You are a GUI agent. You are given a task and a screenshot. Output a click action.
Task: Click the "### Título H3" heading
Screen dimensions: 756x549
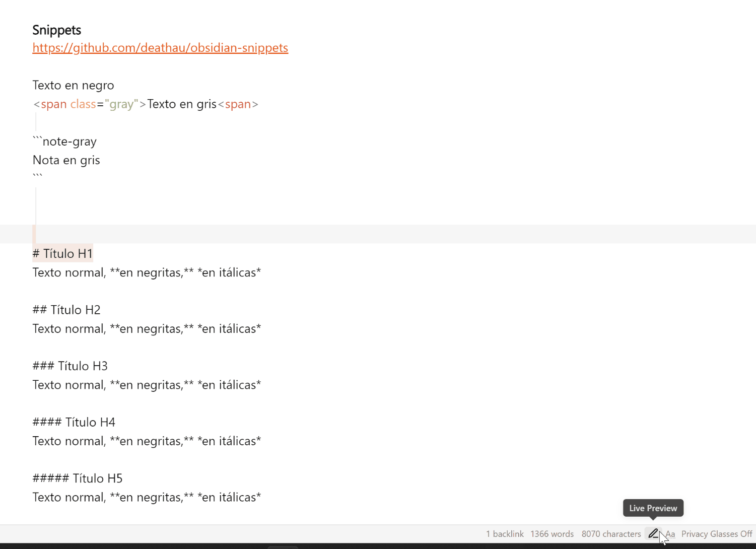(x=70, y=366)
